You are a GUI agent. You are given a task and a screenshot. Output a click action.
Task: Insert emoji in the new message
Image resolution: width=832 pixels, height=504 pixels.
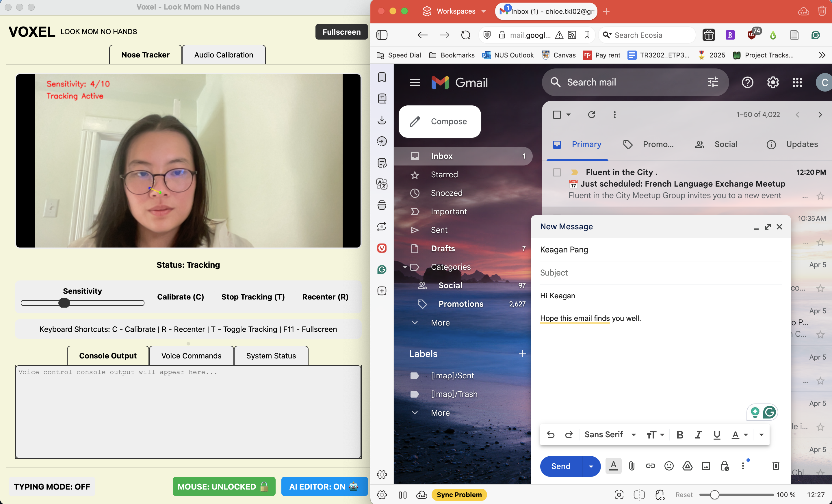tap(668, 466)
